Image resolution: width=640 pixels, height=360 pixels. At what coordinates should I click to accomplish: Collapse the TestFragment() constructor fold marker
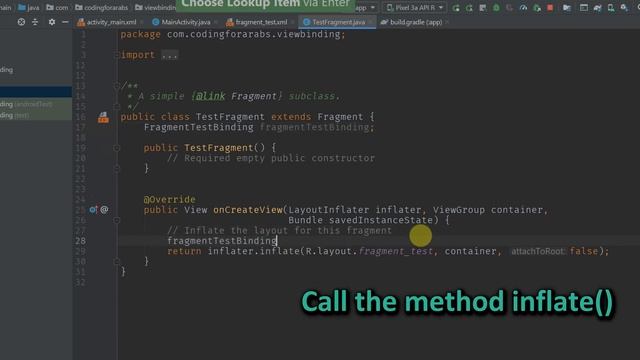117,148
